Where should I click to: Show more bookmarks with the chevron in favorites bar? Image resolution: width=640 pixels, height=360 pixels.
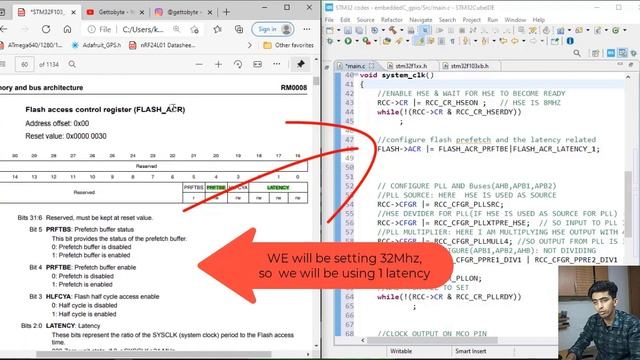coord(250,45)
